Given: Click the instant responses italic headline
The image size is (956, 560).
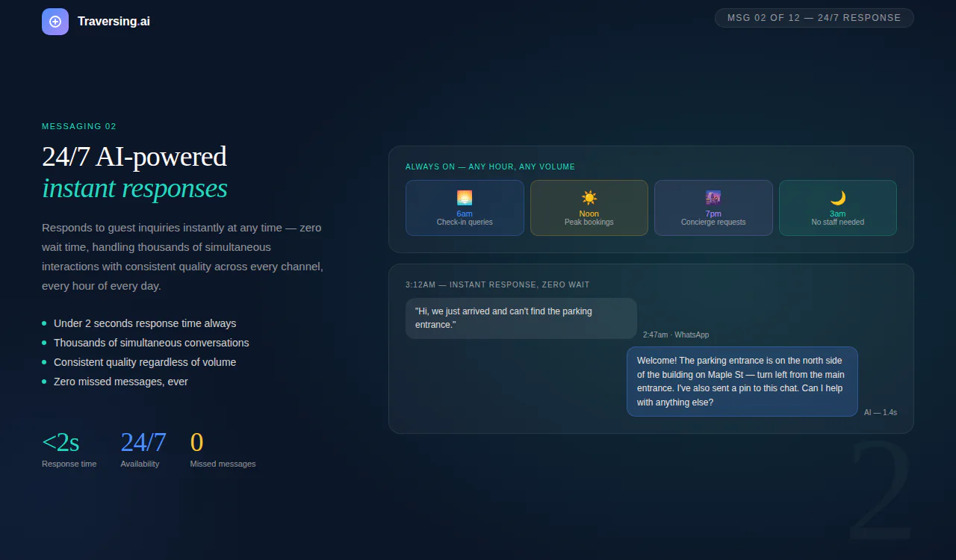Looking at the screenshot, I should click(x=134, y=188).
